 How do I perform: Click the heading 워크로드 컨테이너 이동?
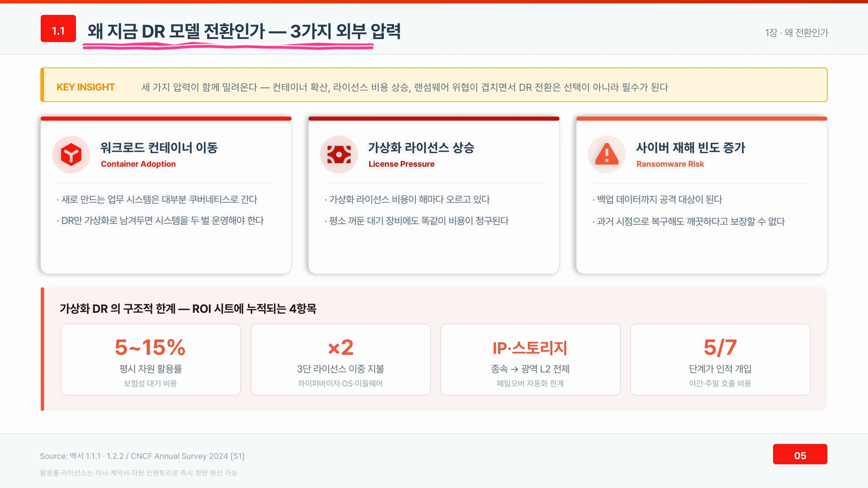(x=159, y=147)
